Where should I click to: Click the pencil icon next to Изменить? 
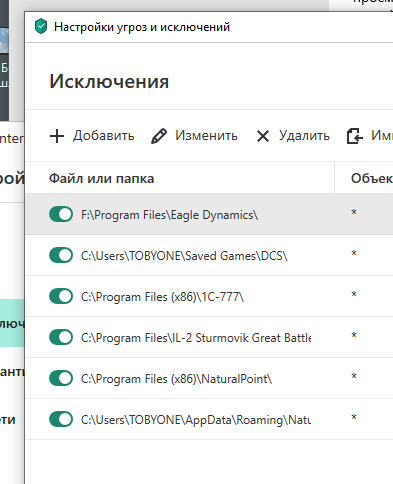tap(159, 136)
